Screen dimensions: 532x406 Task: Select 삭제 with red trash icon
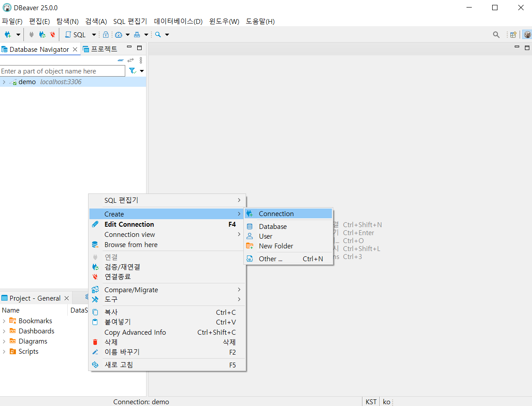coord(167,342)
